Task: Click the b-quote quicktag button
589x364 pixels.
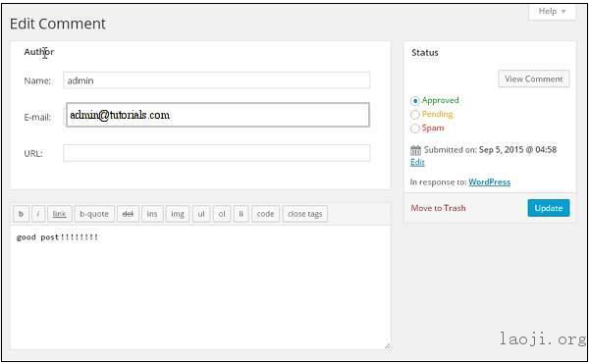Action: (94, 214)
